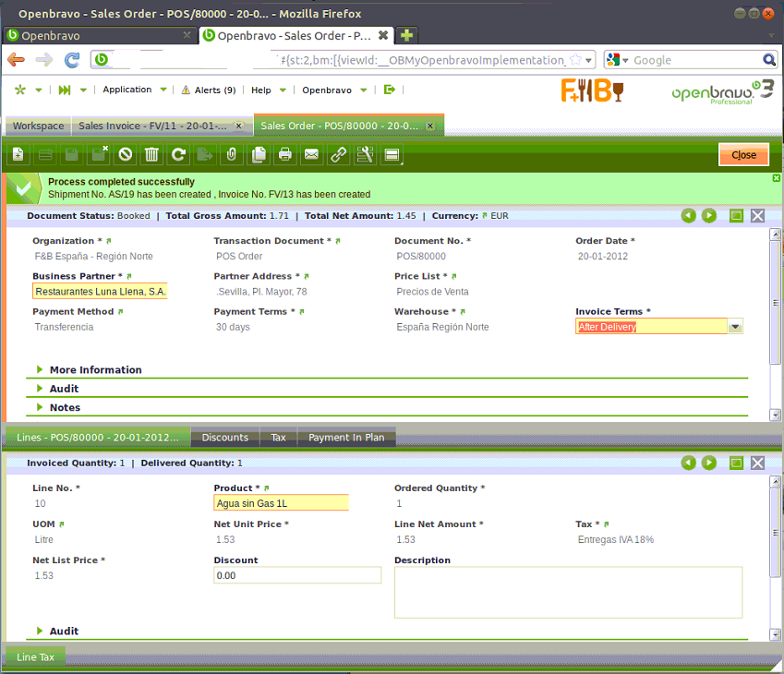Click the chain link icon in toolbar
Screen dimensions: 784x674
click(339, 155)
